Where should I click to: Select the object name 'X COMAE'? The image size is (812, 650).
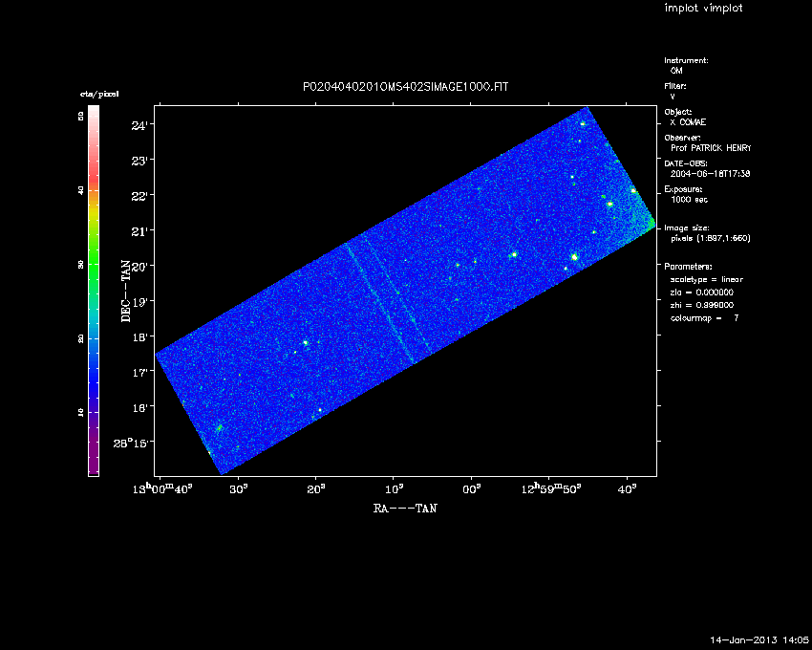point(688,122)
